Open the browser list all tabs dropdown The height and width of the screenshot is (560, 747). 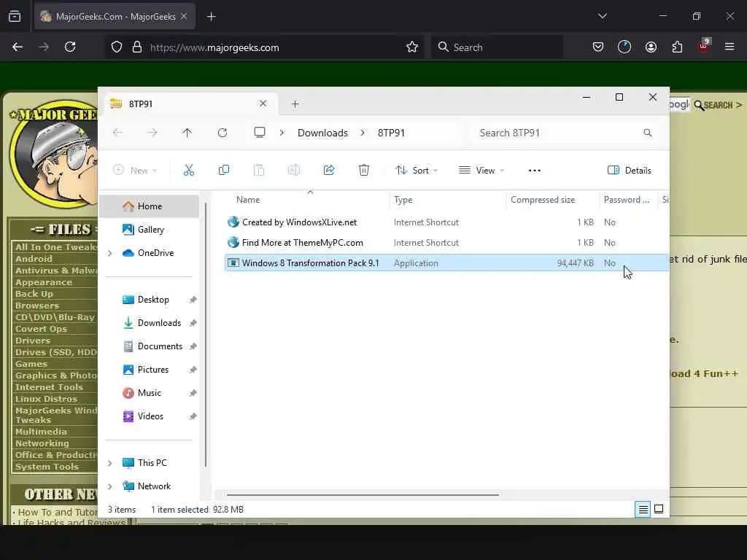click(602, 16)
